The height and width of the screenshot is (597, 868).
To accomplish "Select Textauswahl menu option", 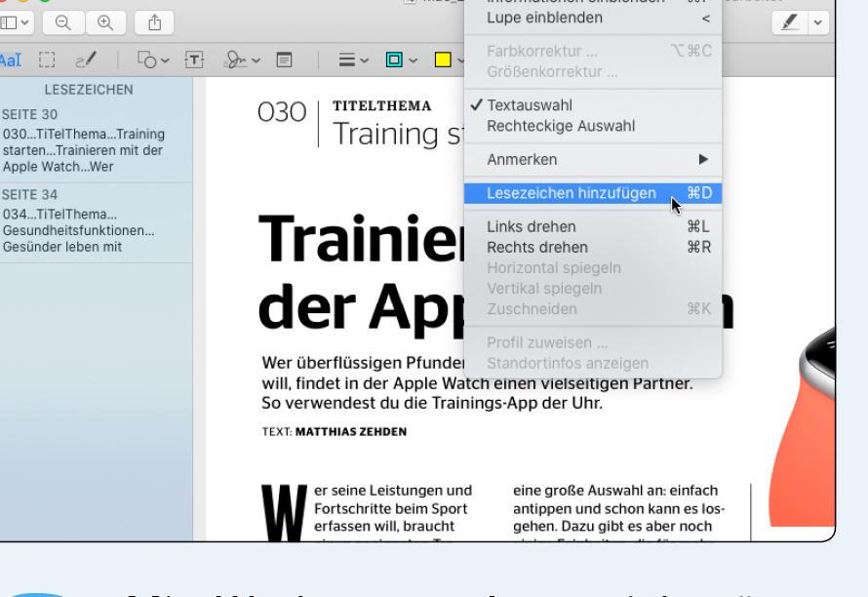I will (x=593, y=105).
